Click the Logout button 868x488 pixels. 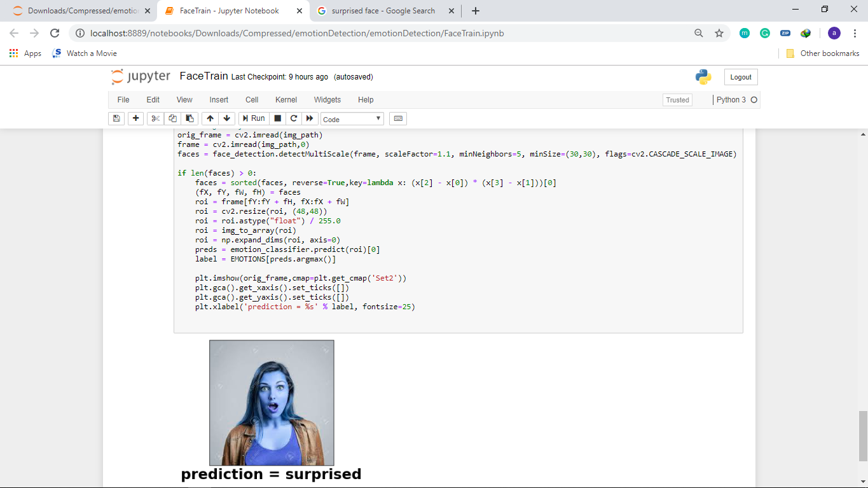pos(741,77)
